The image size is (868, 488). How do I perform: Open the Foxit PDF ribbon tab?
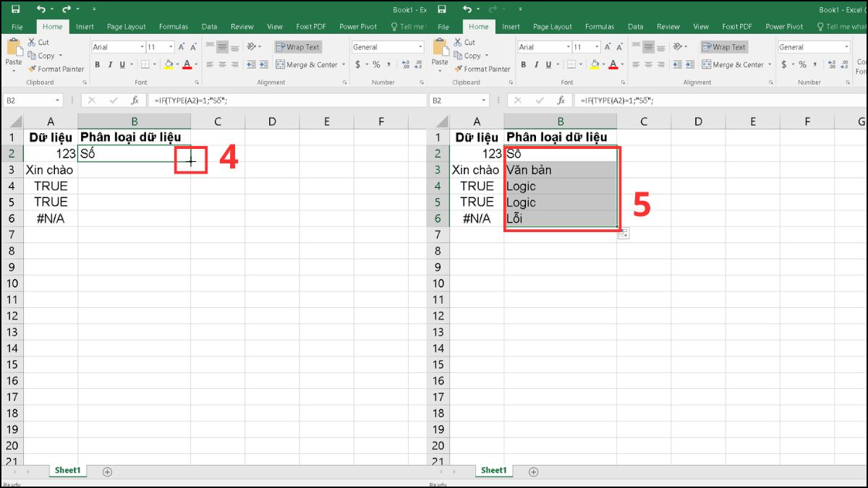tap(310, 26)
